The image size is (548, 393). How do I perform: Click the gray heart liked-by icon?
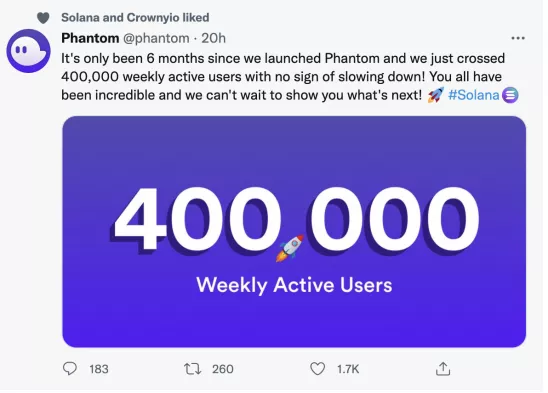tap(43, 18)
